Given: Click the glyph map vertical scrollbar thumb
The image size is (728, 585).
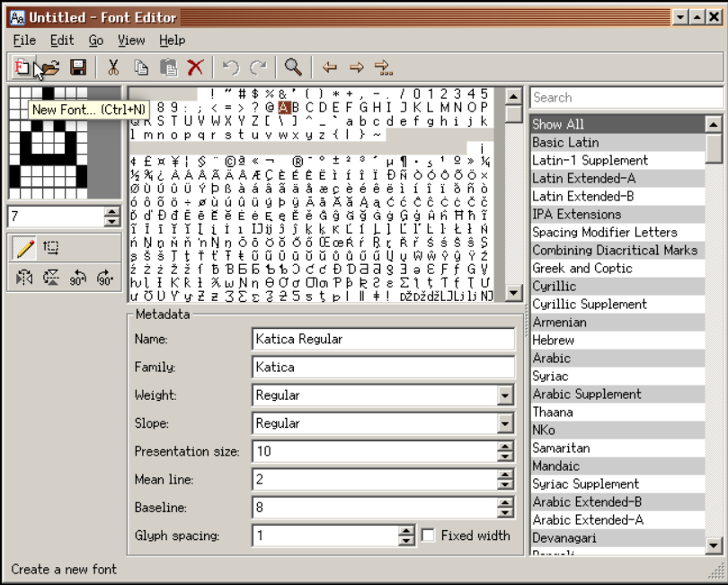Looking at the screenshot, I should [513, 114].
